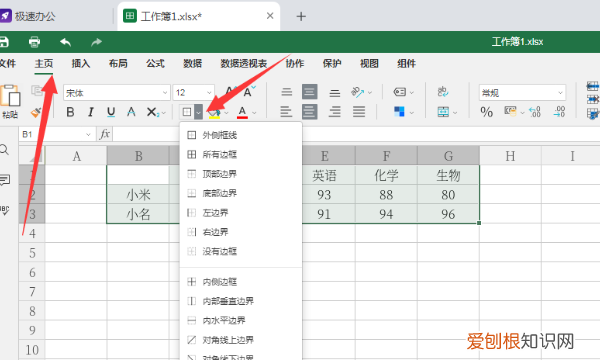The width and height of the screenshot is (600, 360).
Task: Toggle wrap text for selected cells
Action: click(x=443, y=92)
